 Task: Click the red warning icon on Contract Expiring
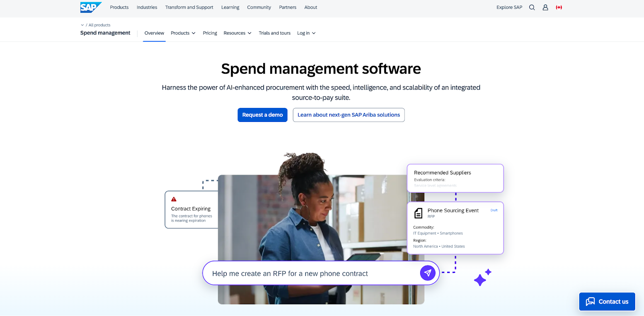click(174, 199)
